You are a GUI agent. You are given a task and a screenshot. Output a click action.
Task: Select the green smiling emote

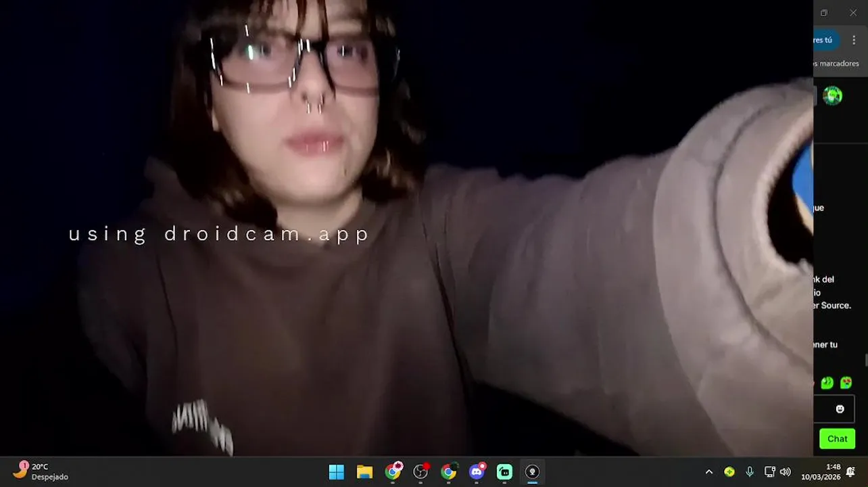(827, 383)
